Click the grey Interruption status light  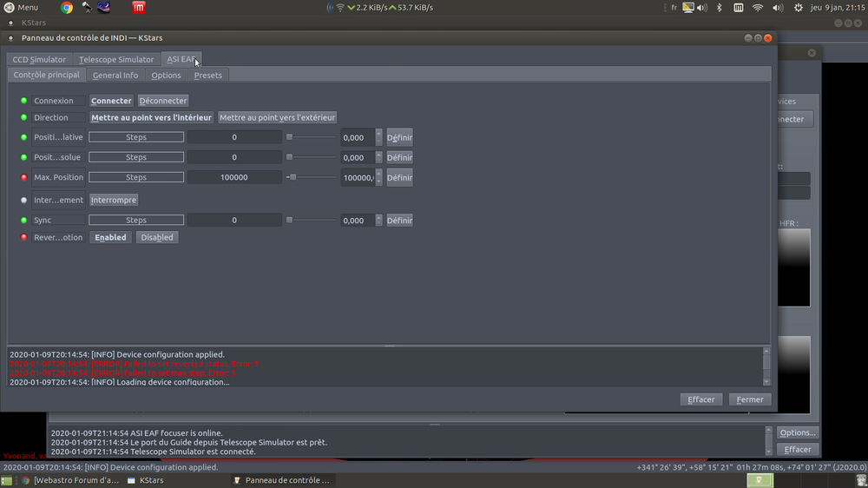click(23, 200)
